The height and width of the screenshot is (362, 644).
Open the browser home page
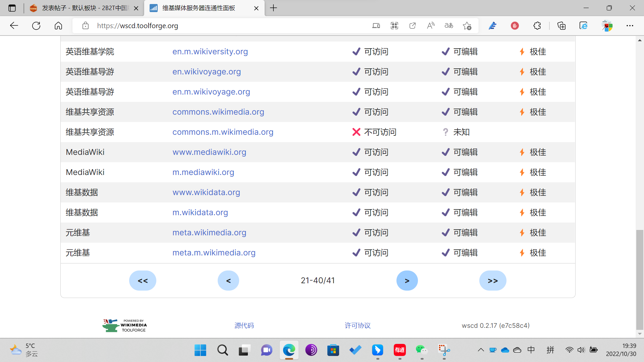[58, 25]
